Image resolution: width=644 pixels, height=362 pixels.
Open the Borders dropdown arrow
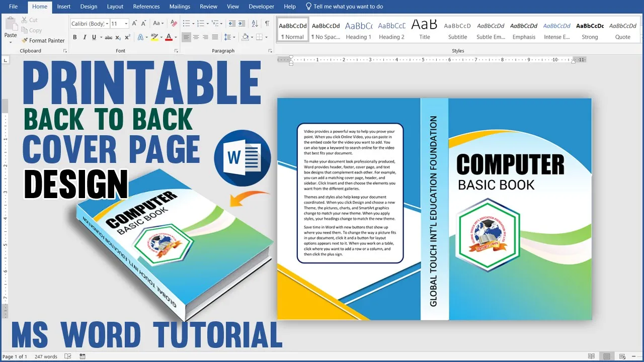click(x=267, y=37)
